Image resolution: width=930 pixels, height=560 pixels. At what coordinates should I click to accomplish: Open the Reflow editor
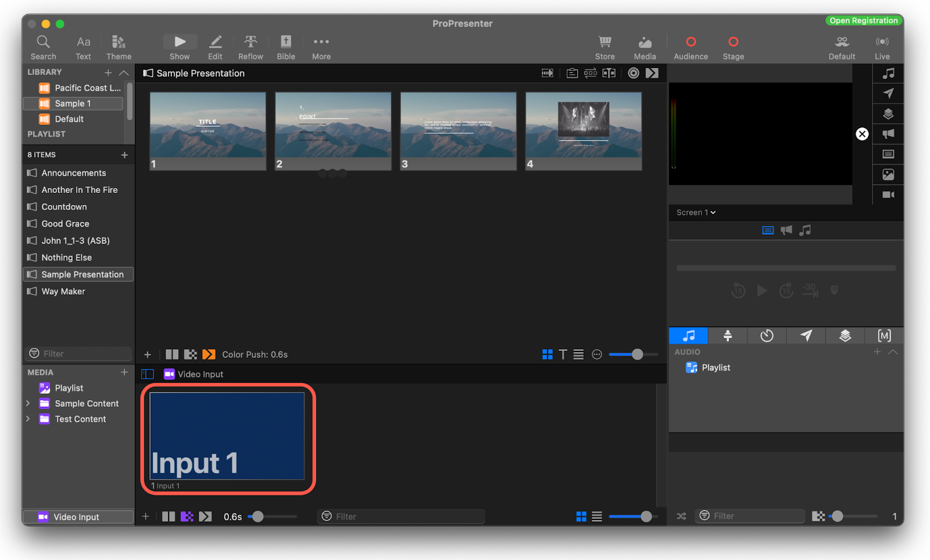coord(251,48)
